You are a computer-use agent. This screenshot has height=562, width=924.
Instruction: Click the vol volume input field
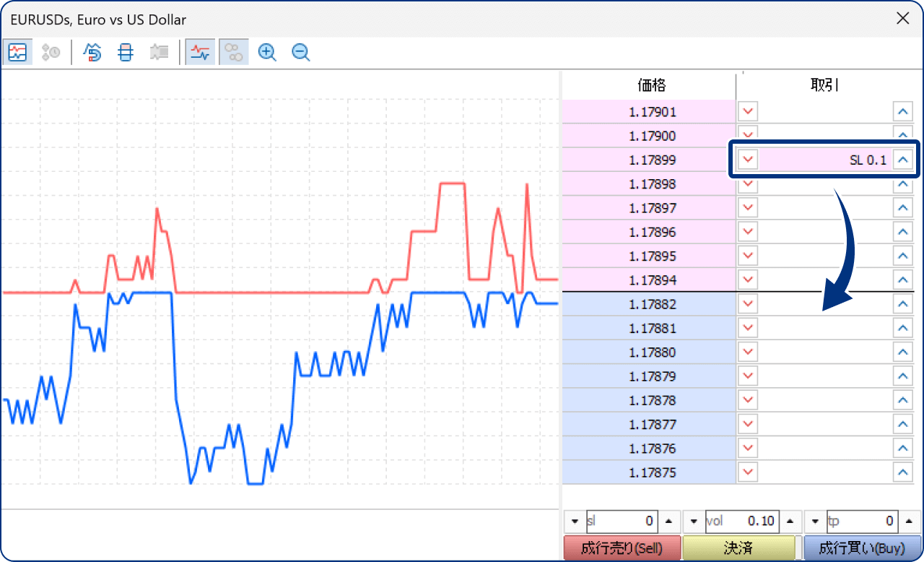(x=741, y=522)
